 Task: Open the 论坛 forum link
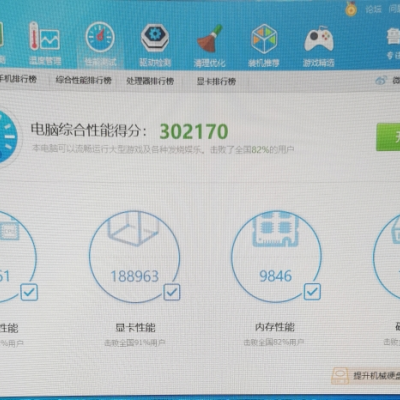pyautogui.click(x=373, y=9)
